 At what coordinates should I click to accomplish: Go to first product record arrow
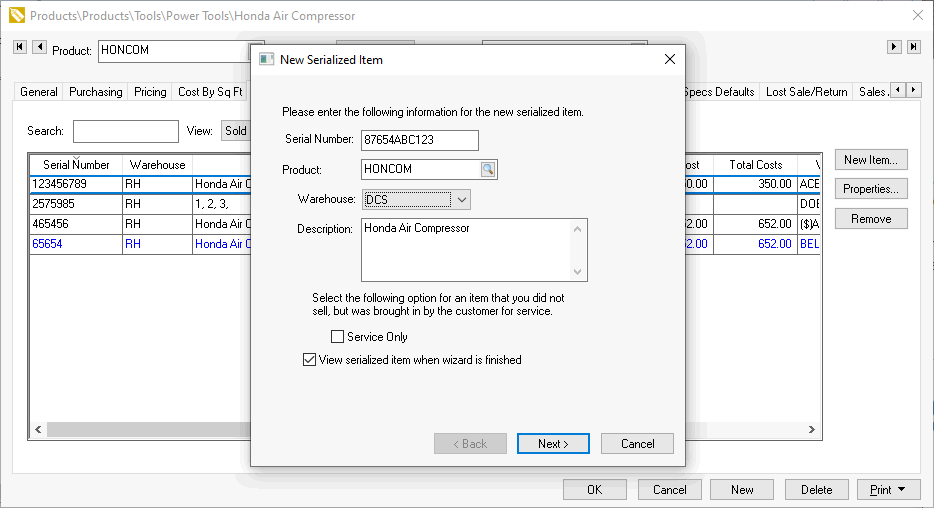pyautogui.click(x=20, y=47)
